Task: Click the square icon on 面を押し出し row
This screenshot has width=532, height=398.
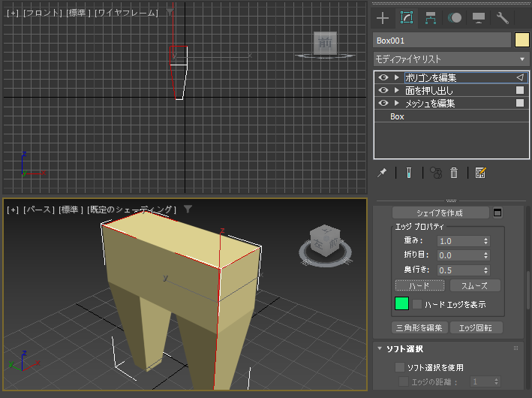Action: click(x=520, y=90)
